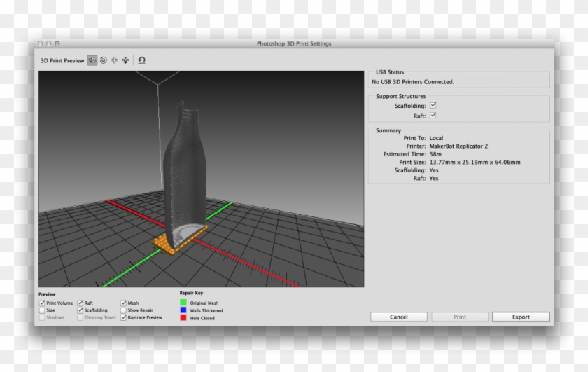The image size is (588, 372).
Task: Click the red Hole Closed swatch
Action: click(x=183, y=317)
